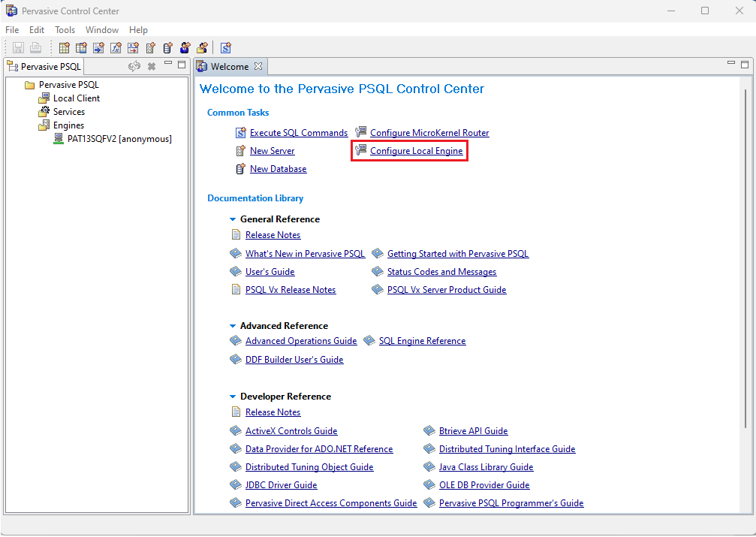This screenshot has height=537, width=756.
Task: Select the Pervasive PSQL explorer tab
Action: (x=44, y=67)
